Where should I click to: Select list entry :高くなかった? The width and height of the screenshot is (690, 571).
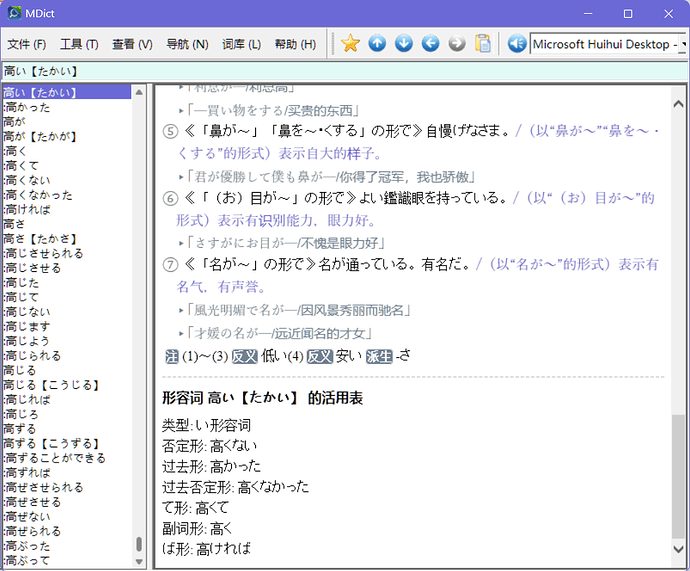(x=38, y=195)
